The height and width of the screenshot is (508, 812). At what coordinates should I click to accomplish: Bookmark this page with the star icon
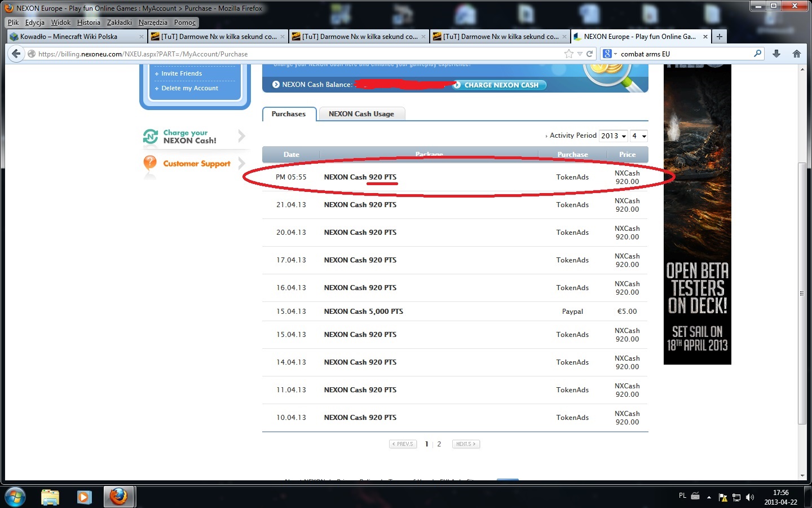(569, 54)
